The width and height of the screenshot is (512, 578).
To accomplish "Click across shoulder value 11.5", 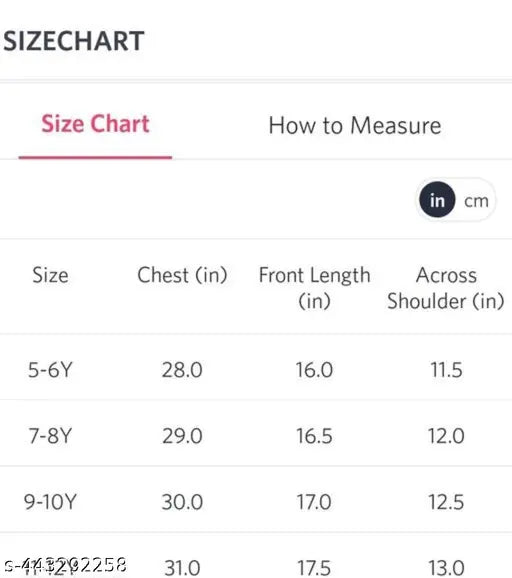I will click(x=446, y=370).
